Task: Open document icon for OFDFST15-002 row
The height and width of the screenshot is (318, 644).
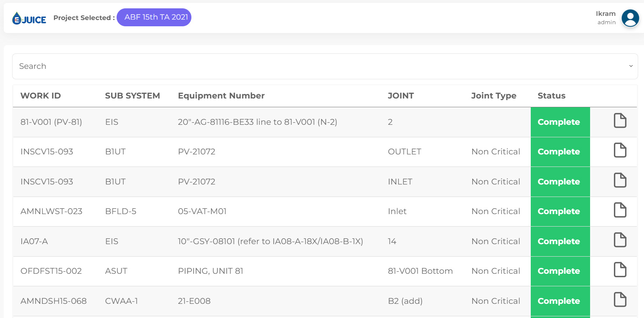Action: (620, 270)
